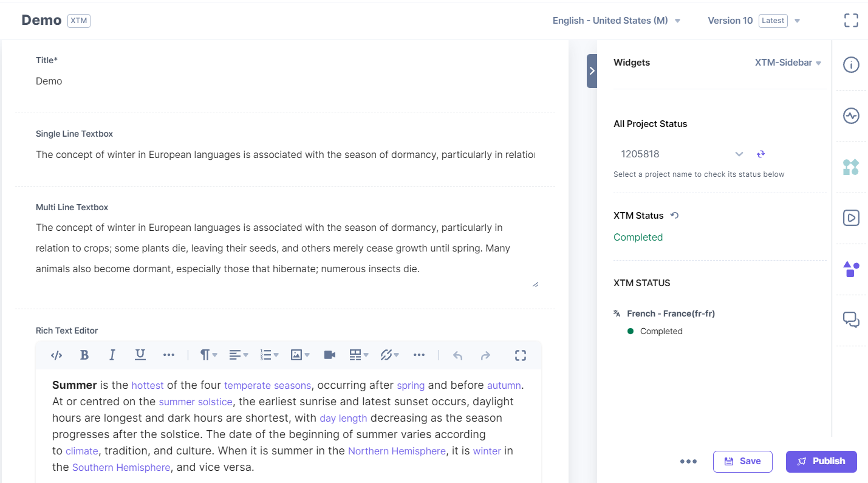Open the widgets icon in right rail

(x=851, y=167)
